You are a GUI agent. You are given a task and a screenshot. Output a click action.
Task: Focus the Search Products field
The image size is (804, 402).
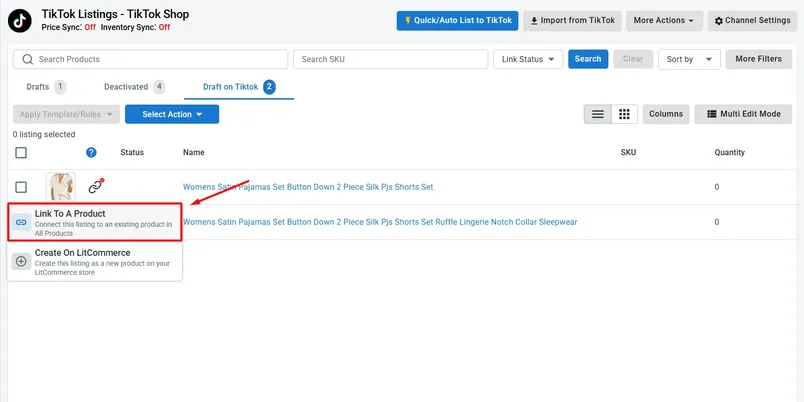click(x=150, y=59)
